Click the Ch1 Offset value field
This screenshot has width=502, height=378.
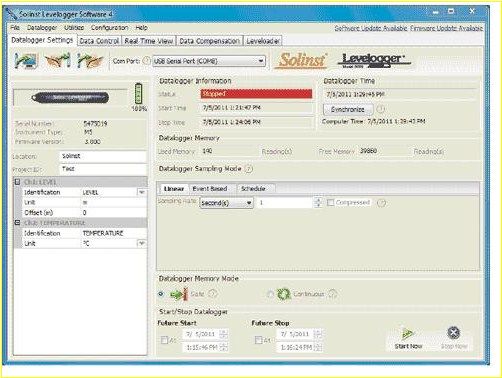click(114, 213)
